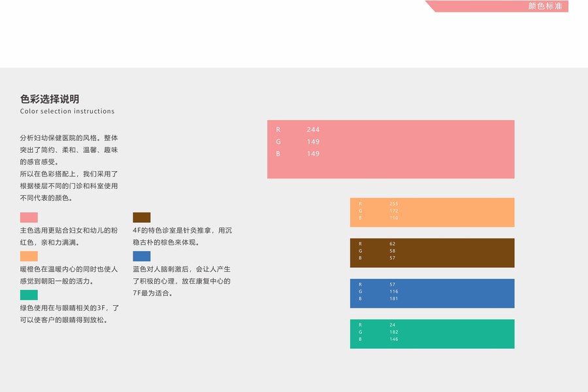Screen dimensions: 588x392
Task: Click the Color selection instructions subtitle
Action: click(67, 111)
